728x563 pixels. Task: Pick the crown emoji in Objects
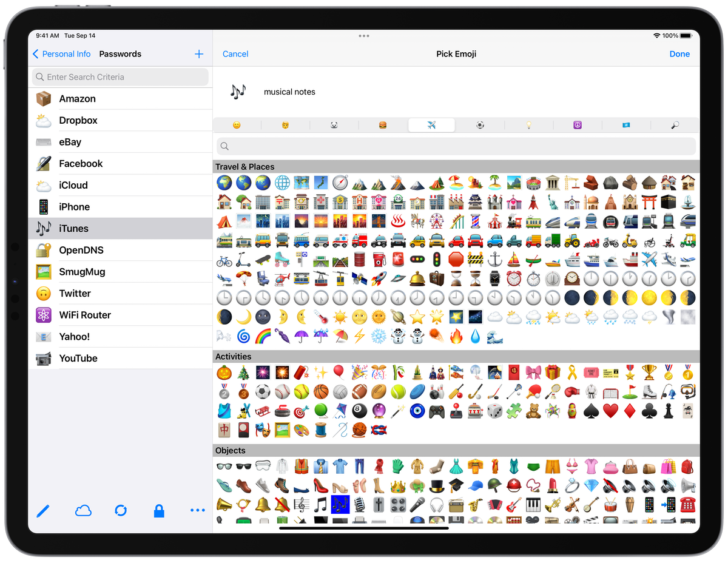tap(397, 485)
